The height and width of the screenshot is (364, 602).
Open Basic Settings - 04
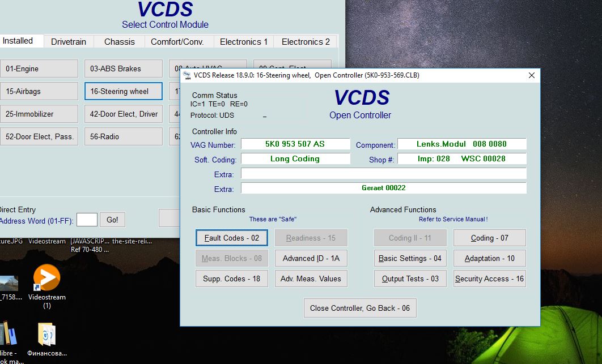tap(410, 258)
